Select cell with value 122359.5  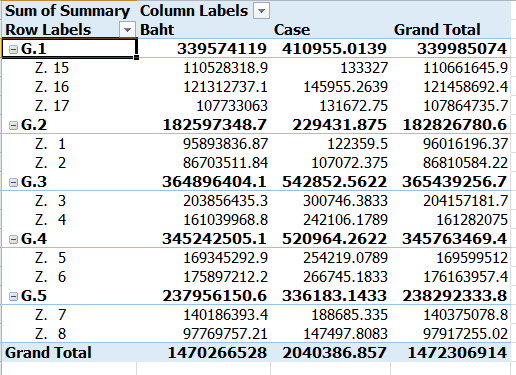pos(358,144)
